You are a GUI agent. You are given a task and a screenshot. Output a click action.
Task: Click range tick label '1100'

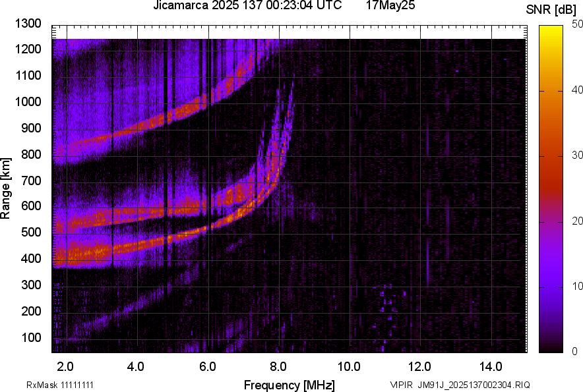28,75
